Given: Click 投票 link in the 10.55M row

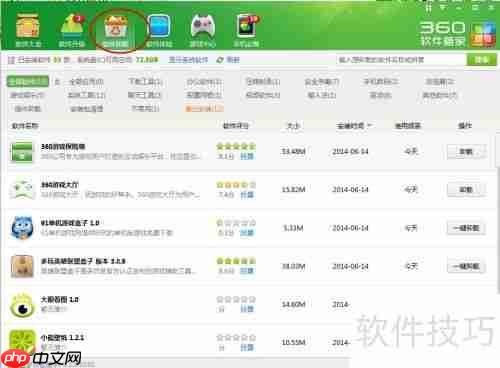Looking at the screenshot, I should click(x=247, y=347).
